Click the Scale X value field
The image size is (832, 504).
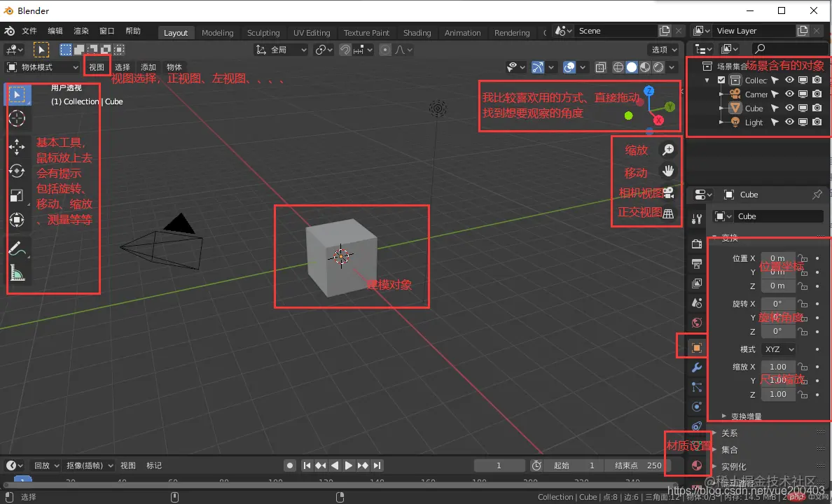tap(778, 367)
